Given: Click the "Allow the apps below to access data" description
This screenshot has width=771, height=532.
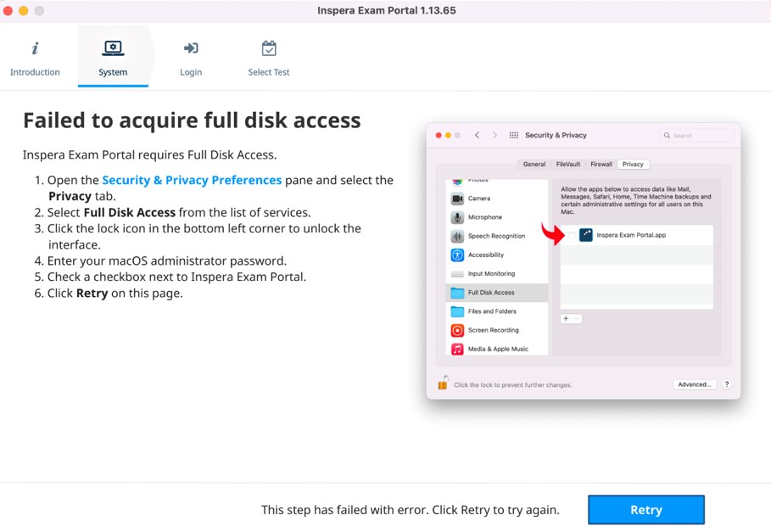Looking at the screenshot, I should (x=636, y=200).
